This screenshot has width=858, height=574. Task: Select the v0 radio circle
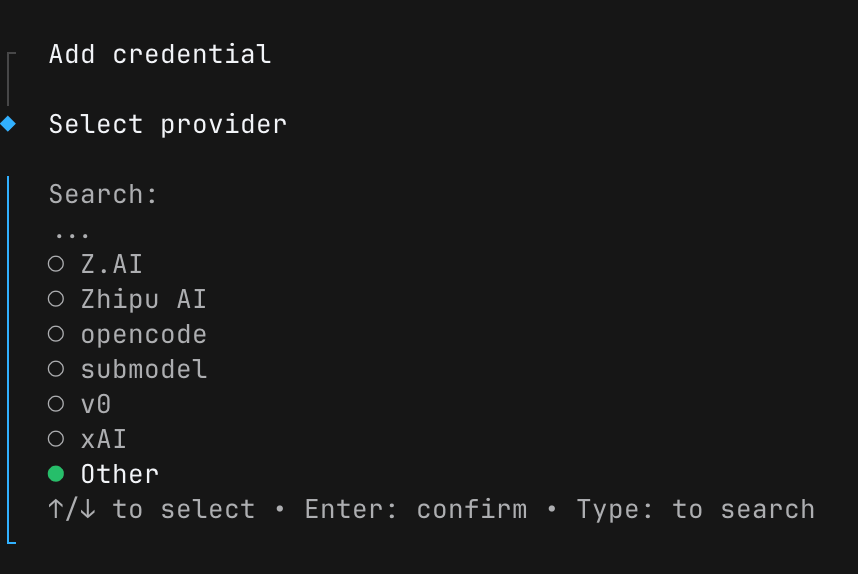56,404
